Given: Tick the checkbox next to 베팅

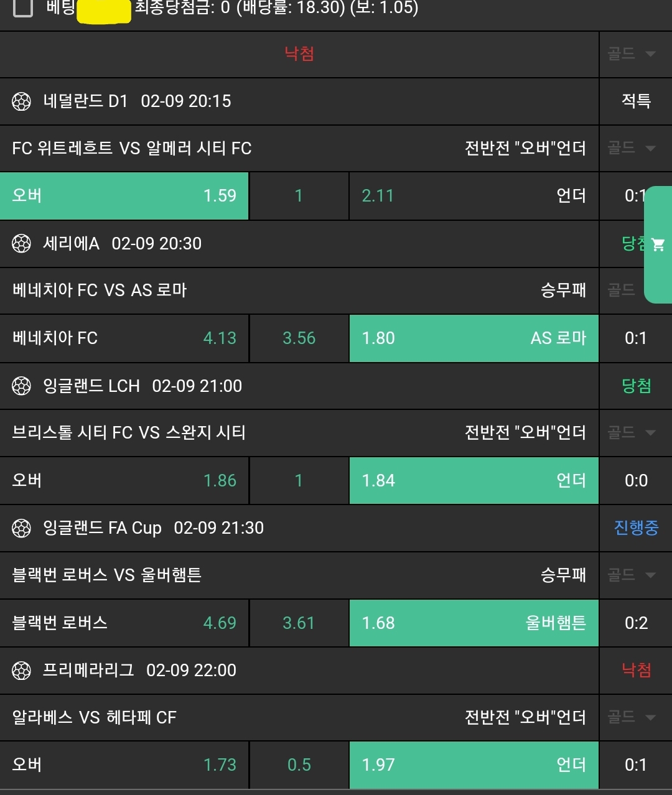Looking at the screenshot, I should click(23, 8).
